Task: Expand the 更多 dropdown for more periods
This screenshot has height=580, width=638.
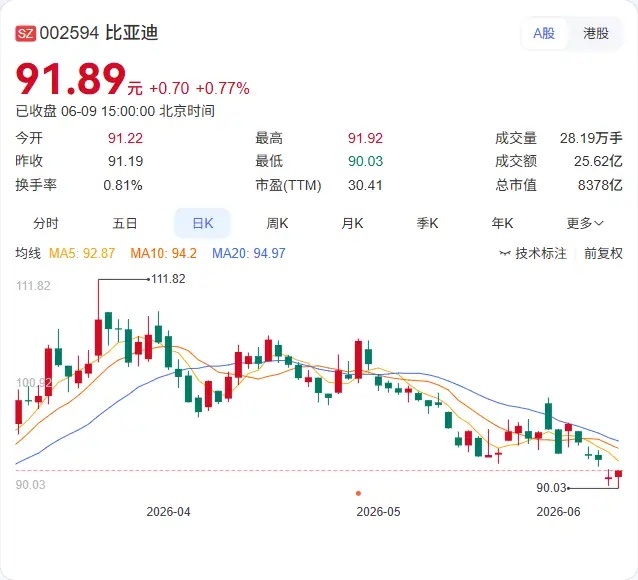Action: tap(585, 223)
